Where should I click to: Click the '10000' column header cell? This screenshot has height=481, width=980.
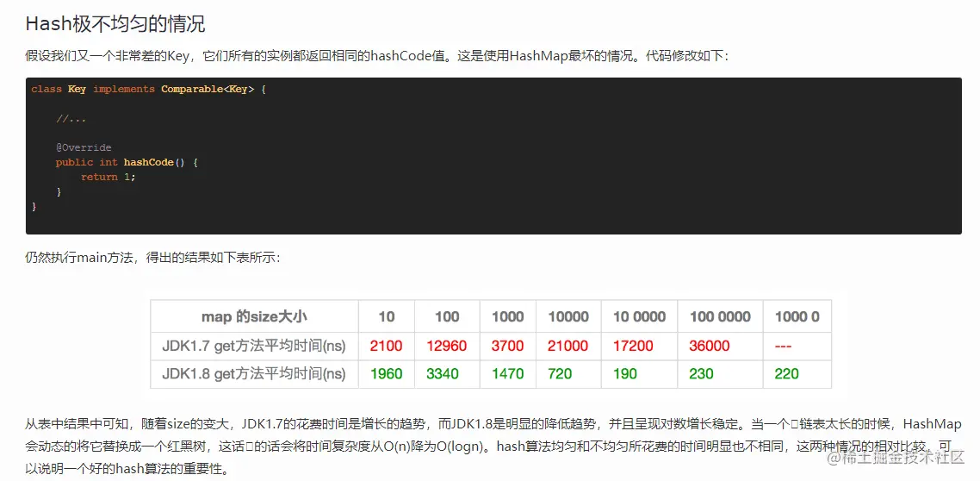point(568,316)
